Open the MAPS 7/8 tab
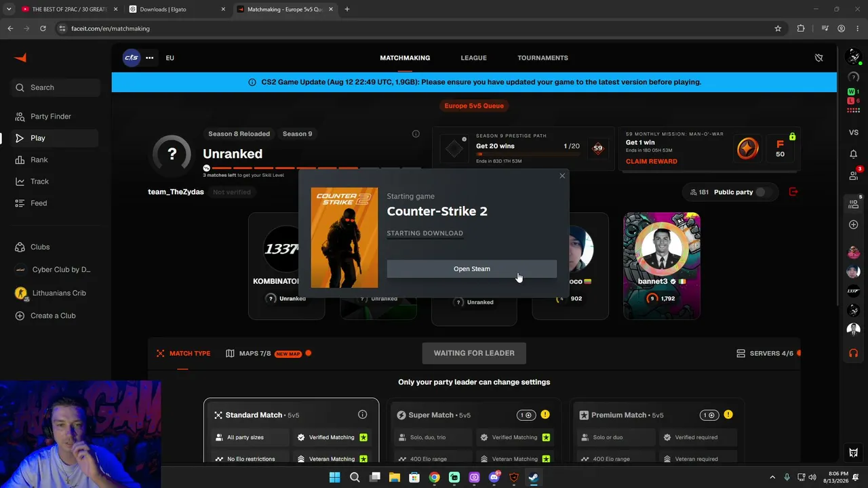Screen dimensions: 868x488 point(268,353)
